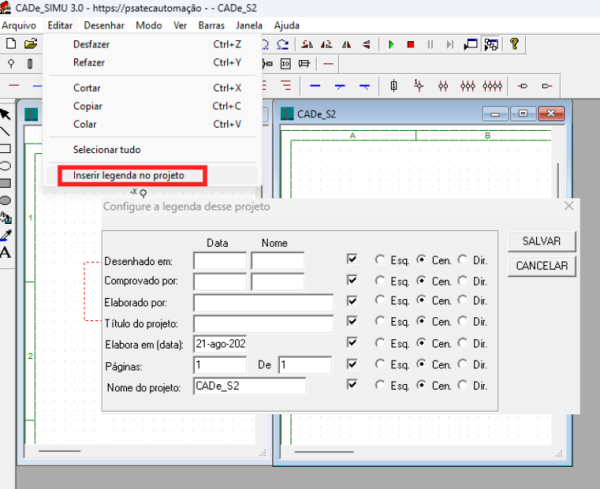The height and width of the screenshot is (489, 600).
Task: Create a new file with the blank page icon
Action: tap(11, 44)
